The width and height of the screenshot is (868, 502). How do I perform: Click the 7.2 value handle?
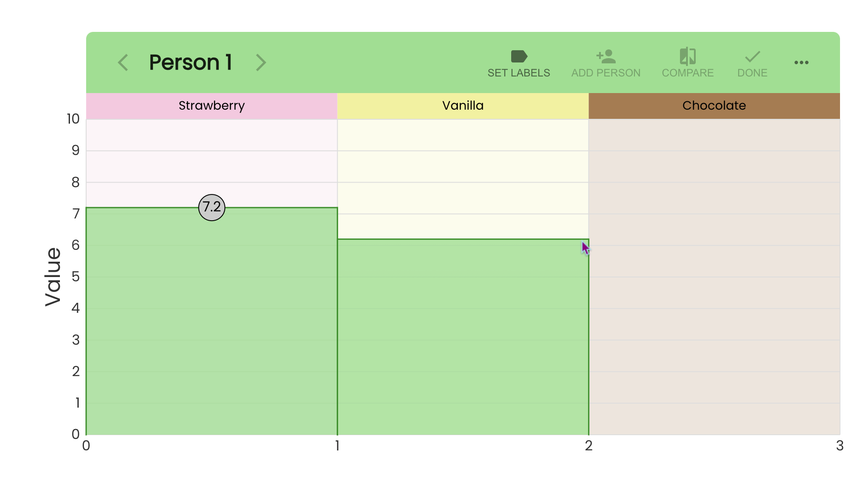tap(212, 208)
